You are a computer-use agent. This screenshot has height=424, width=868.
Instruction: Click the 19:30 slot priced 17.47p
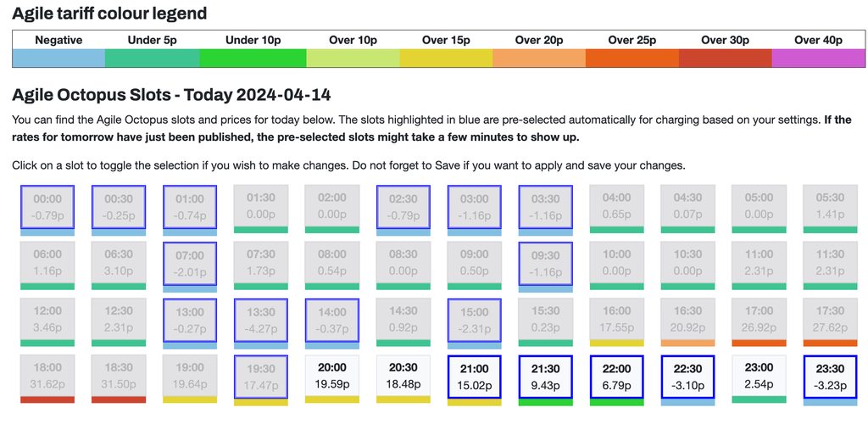260,376
